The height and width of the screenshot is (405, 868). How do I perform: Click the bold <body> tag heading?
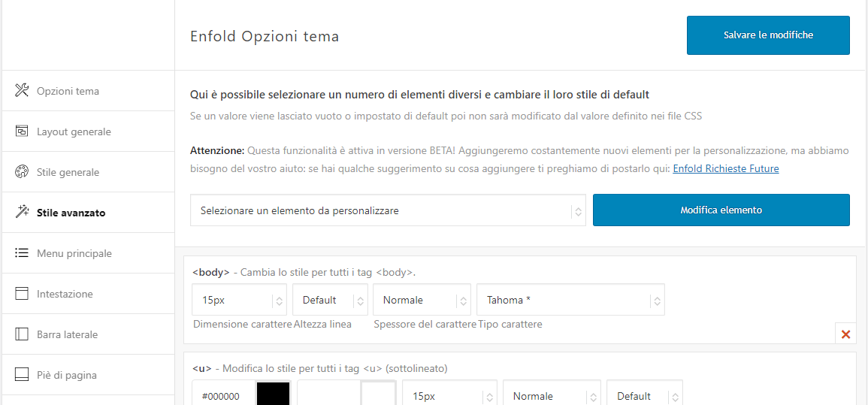tap(211, 272)
